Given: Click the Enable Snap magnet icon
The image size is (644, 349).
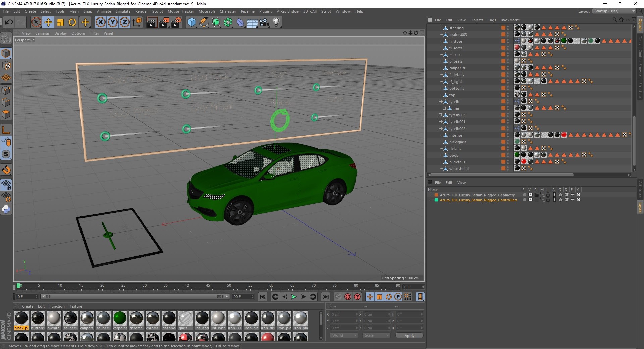Looking at the screenshot, I should coord(6,170).
